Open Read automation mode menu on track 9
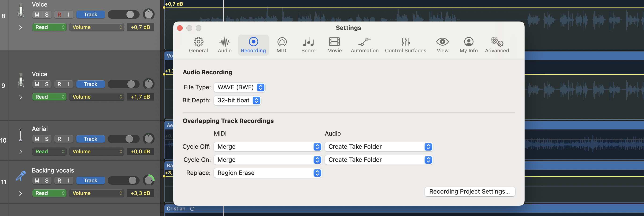The image size is (644, 216). [x=49, y=97]
